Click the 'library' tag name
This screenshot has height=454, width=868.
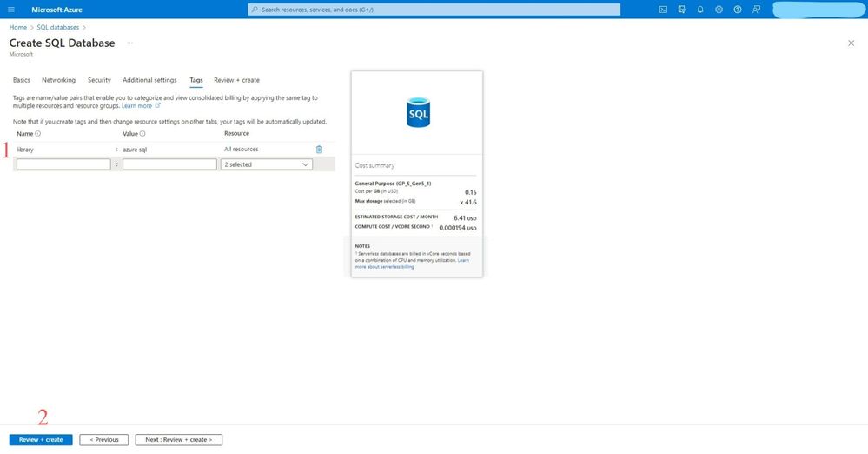click(25, 149)
